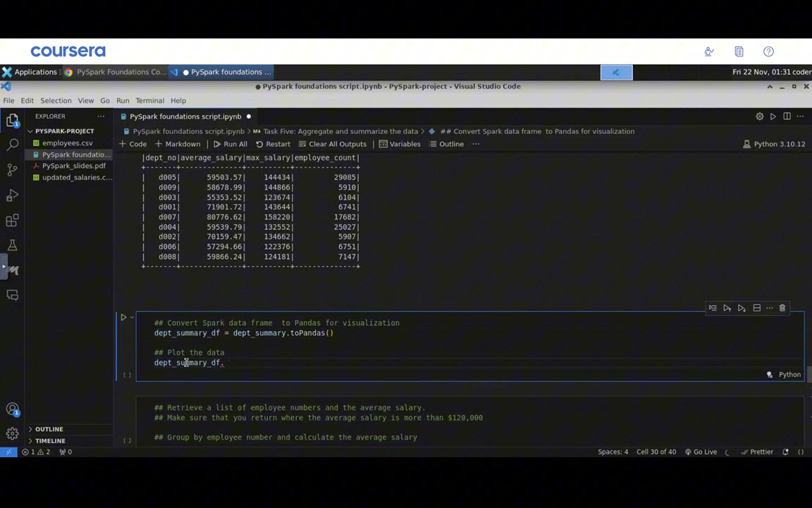The width and height of the screenshot is (812, 508).
Task: Switch to Chrome PySpark Foundations taskbar window
Action: (x=115, y=72)
